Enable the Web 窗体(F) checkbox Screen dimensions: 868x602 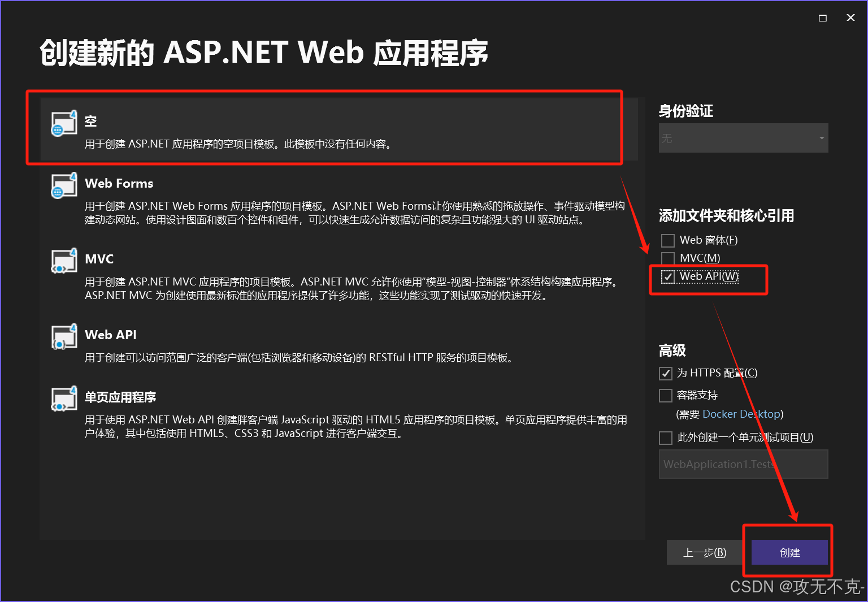point(668,240)
